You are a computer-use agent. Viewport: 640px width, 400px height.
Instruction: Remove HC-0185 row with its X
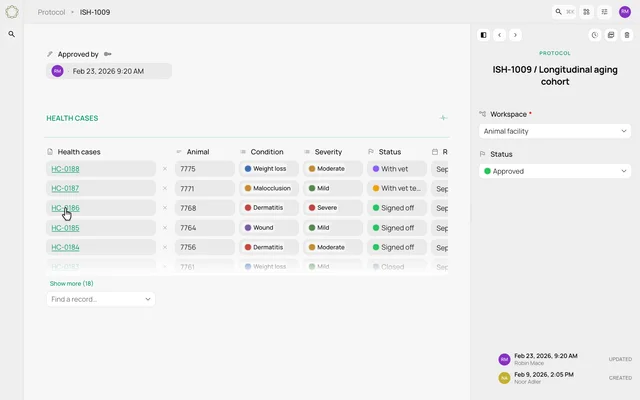tap(165, 227)
